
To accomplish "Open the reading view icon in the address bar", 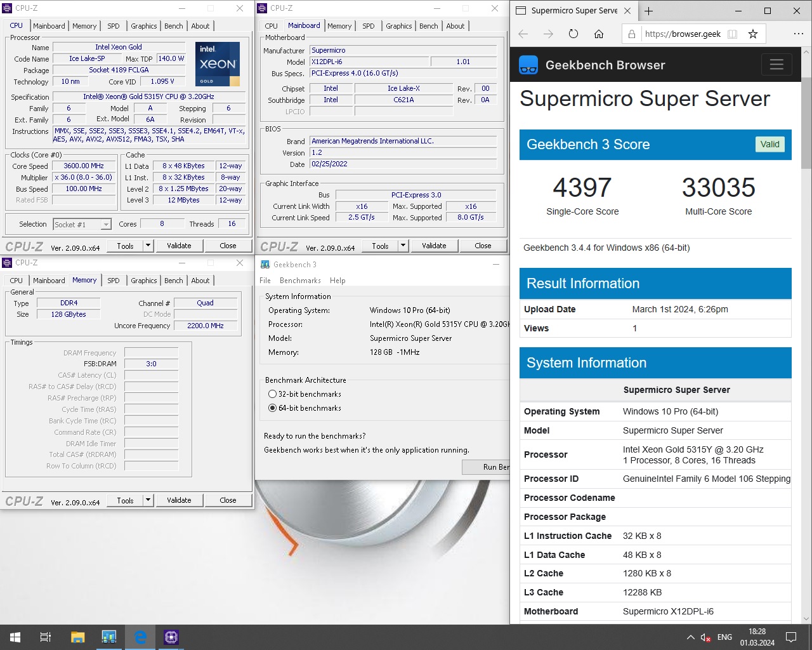I will [x=732, y=34].
